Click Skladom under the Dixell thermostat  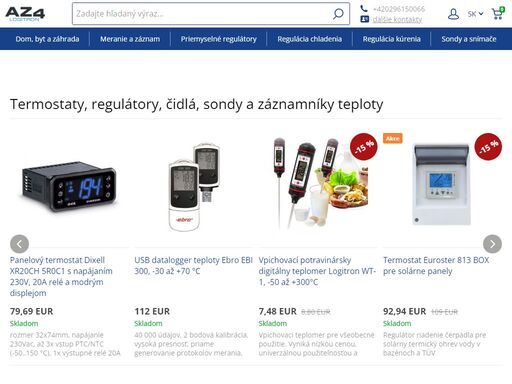24,323
